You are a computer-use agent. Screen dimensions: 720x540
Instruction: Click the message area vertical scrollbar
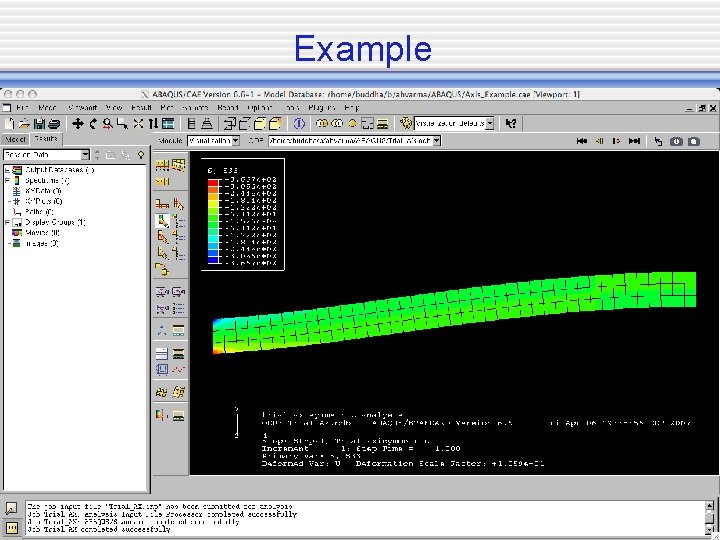click(x=710, y=518)
